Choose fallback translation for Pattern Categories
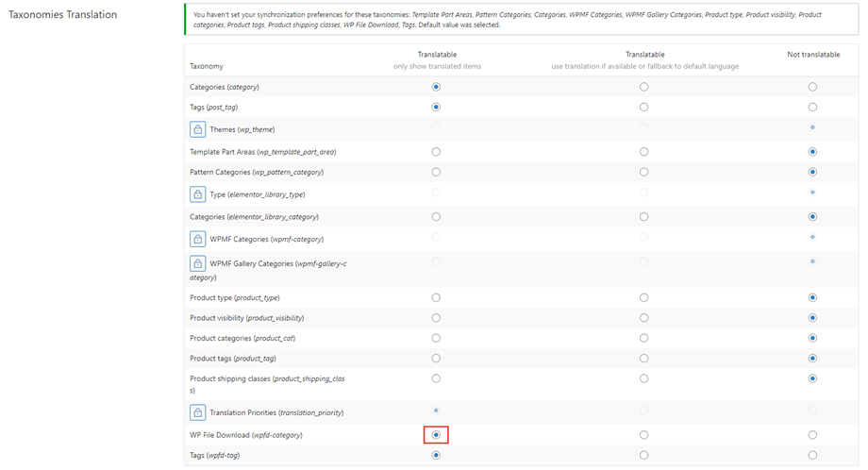 [x=643, y=173]
